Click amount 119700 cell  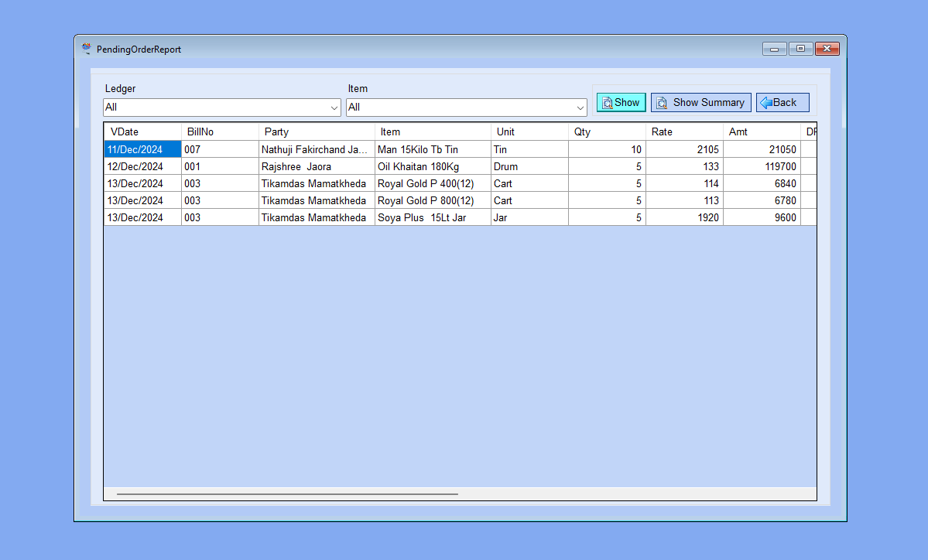(762, 167)
